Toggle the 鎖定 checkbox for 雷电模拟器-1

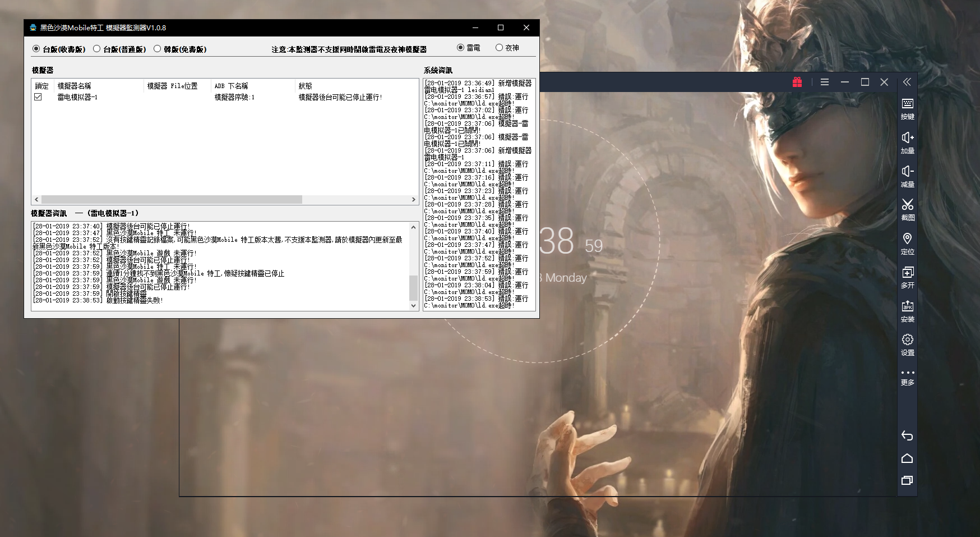click(38, 97)
